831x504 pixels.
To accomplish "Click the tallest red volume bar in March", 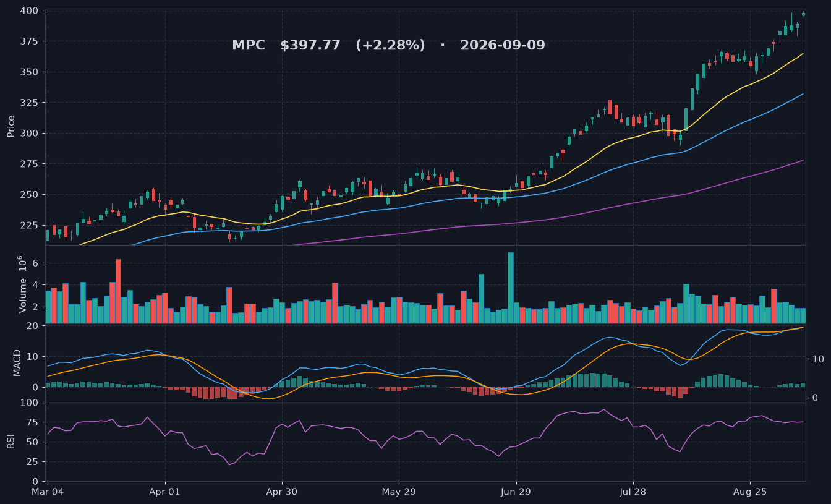I will 118,291.
